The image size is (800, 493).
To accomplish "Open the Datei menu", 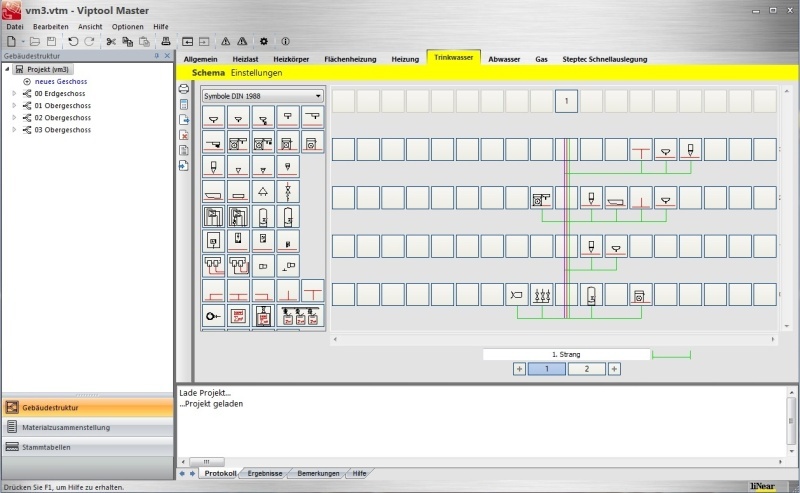I will pos(15,27).
